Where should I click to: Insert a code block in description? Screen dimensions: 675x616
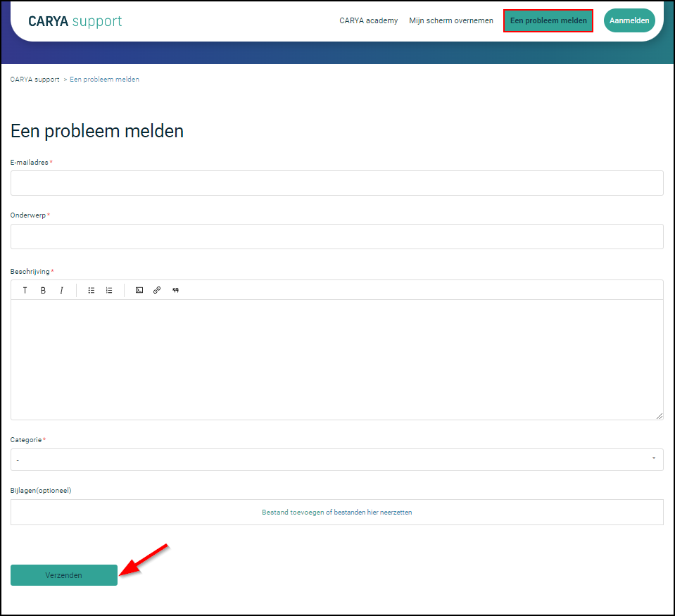coord(139,290)
